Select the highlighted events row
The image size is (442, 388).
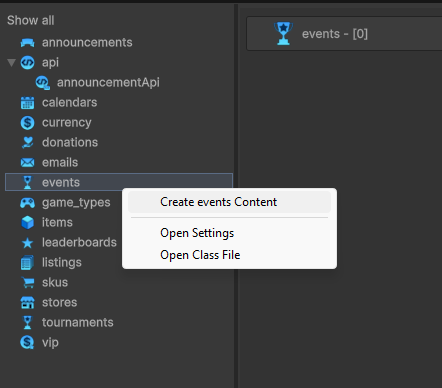[x=119, y=182]
